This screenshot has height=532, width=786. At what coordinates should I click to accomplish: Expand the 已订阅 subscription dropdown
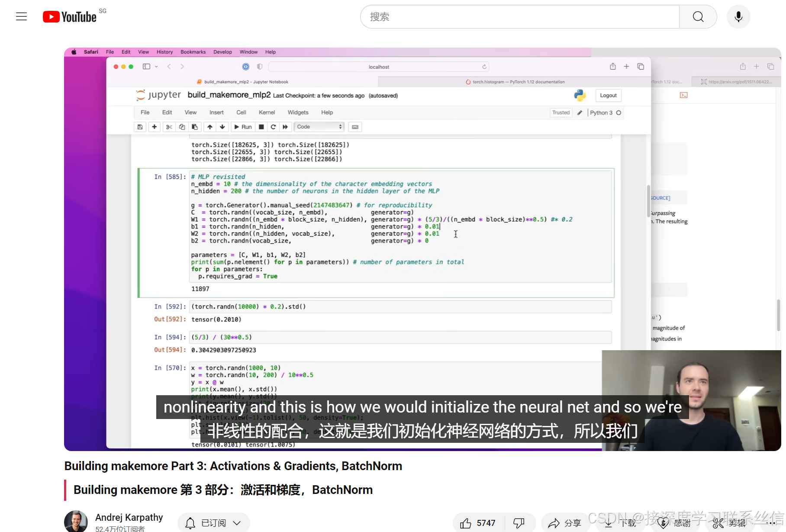(214, 523)
